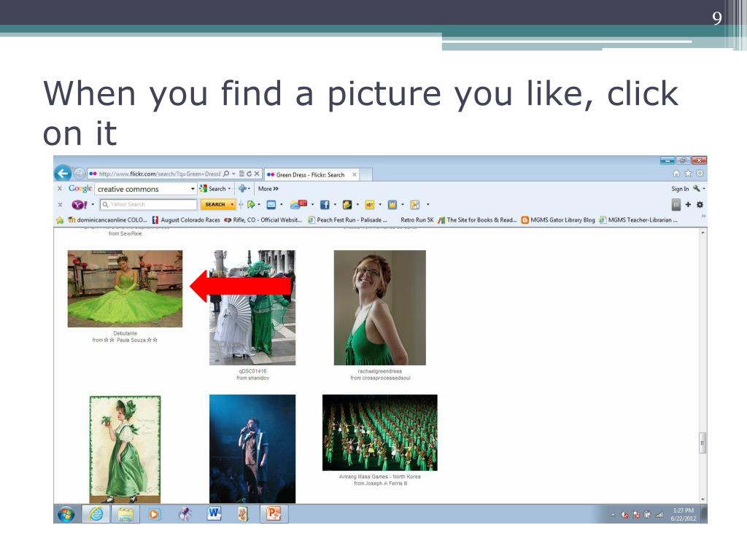Go back with the browser back arrow
The width and height of the screenshot is (747, 560).
pyautogui.click(x=63, y=174)
